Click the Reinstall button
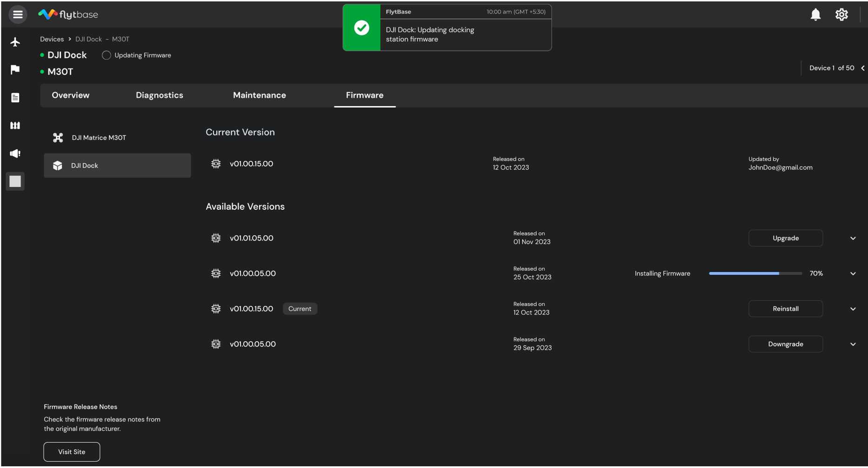Screen dimensions: 868x468 tap(785, 309)
